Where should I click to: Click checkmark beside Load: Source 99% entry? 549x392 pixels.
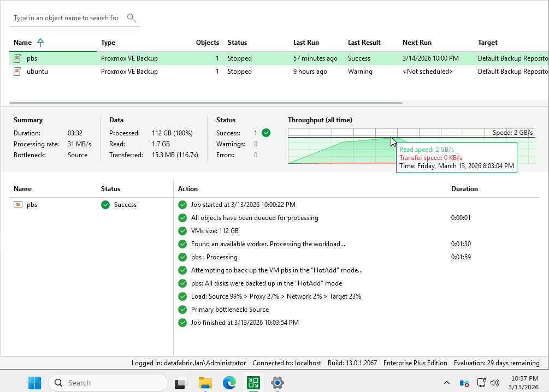point(182,296)
